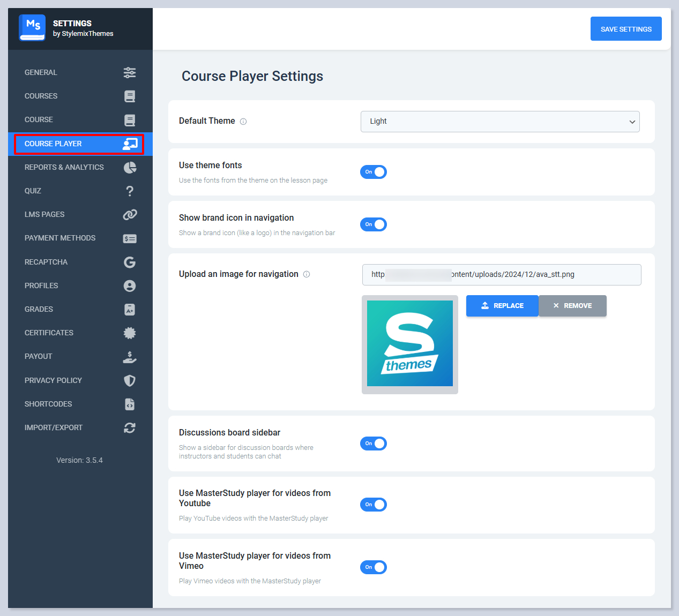This screenshot has width=679, height=616.
Task: Click the sync arrows icon for Import/Export
Action: click(129, 428)
